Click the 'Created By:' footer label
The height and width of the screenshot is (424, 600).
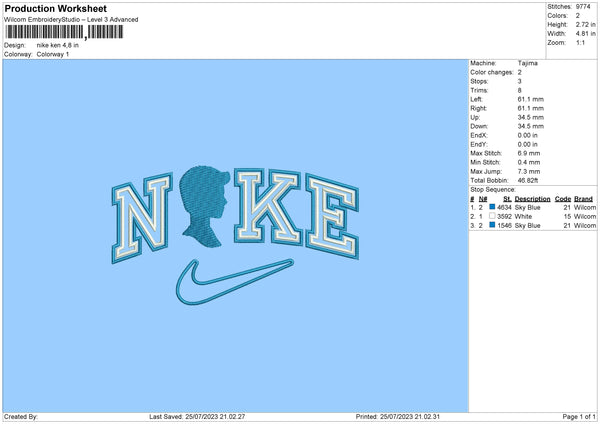(21, 417)
